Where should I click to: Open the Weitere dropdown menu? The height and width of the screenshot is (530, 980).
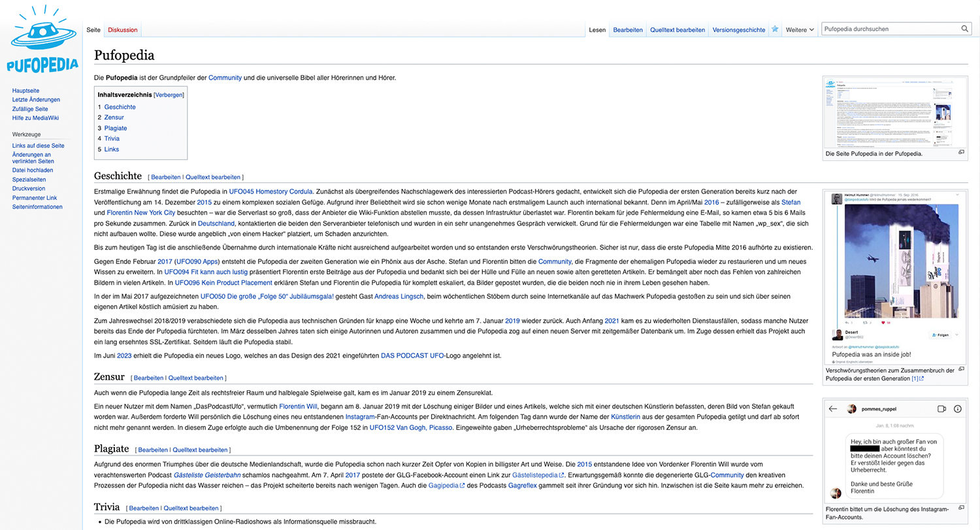[800, 30]
